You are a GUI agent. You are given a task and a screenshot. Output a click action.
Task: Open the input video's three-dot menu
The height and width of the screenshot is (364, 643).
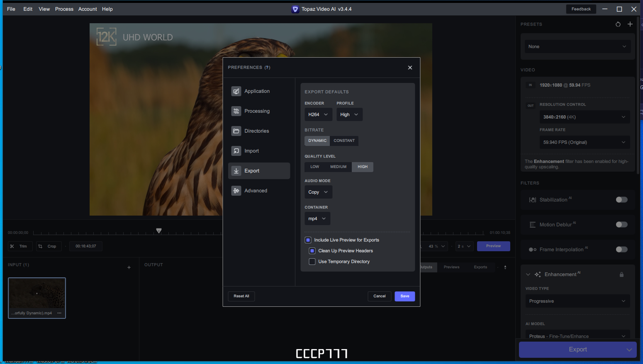59,313
